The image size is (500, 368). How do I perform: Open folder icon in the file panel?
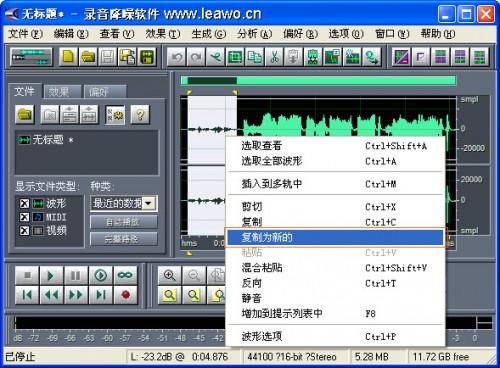(x=24, y=115)
